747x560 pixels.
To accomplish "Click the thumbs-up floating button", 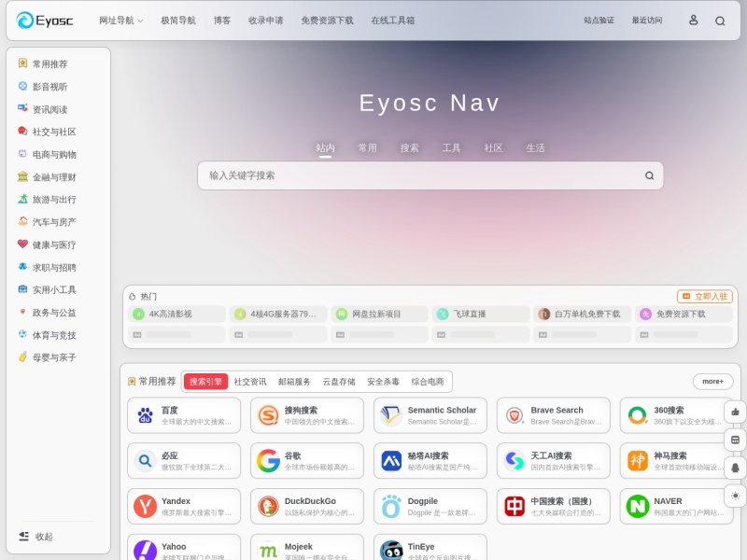I will click(735, 412).
